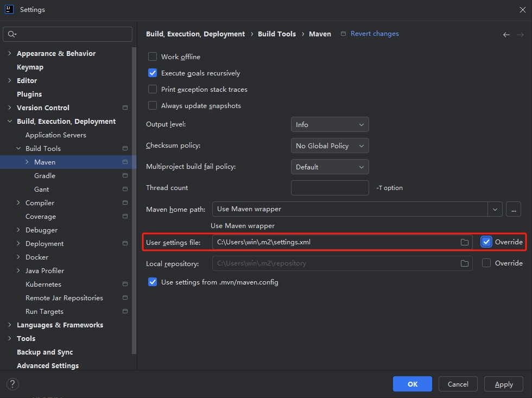
Task: Click the folder icon in User settings file field
Action: pyautogui.click(x=465, y=242)
